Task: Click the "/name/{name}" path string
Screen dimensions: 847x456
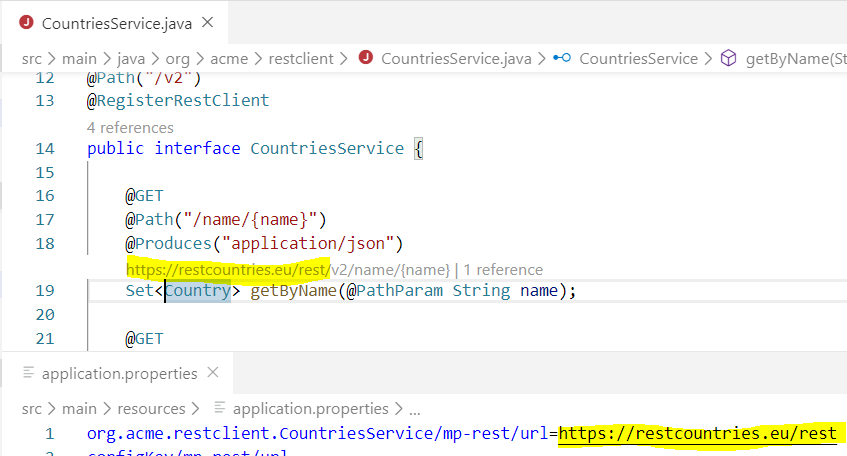Action: (x=250, y=220)
